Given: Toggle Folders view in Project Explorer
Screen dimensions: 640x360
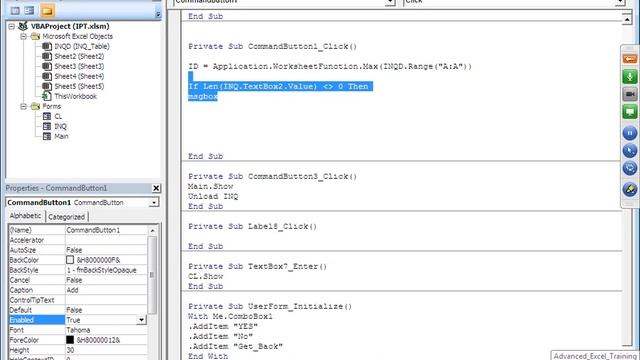Looking at the screenshot, I should click(x=47, y=11).
